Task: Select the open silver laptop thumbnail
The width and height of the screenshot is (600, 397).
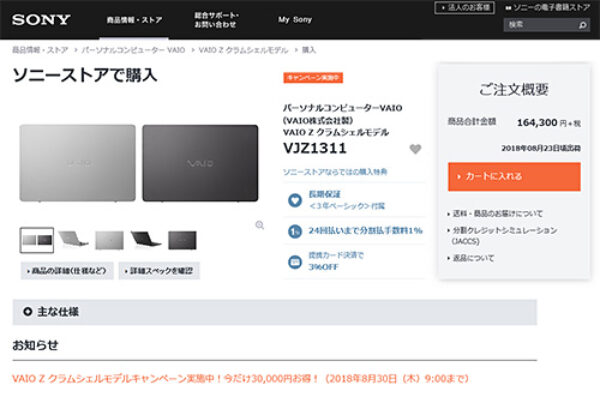Action: click(73, 240)
